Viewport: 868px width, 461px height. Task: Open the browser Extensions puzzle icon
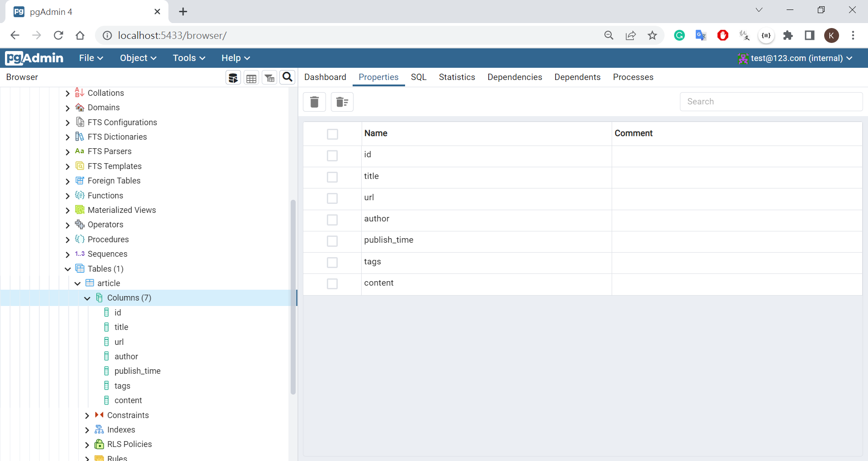(x=788, y=35)
